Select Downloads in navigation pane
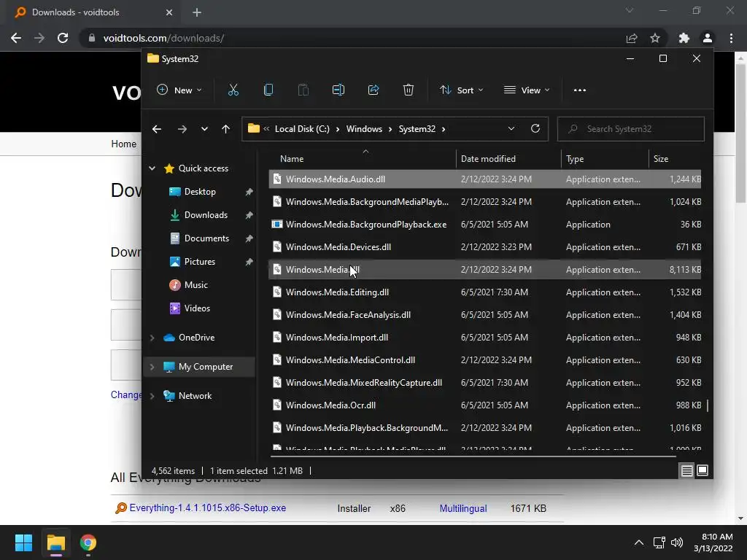 point(206,215)
